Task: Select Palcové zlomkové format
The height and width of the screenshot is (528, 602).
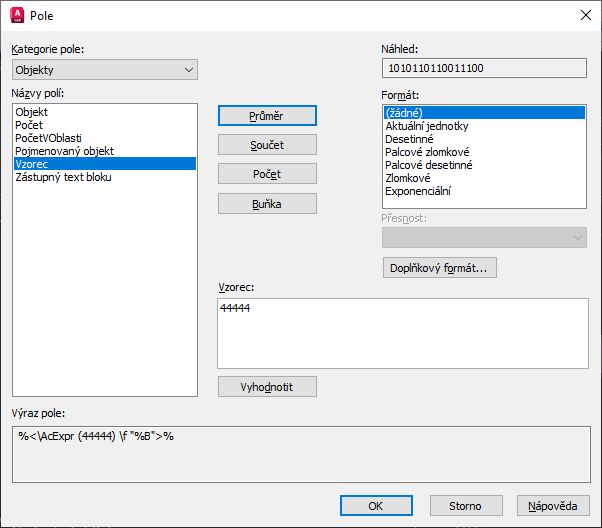Action: [428, 152]
